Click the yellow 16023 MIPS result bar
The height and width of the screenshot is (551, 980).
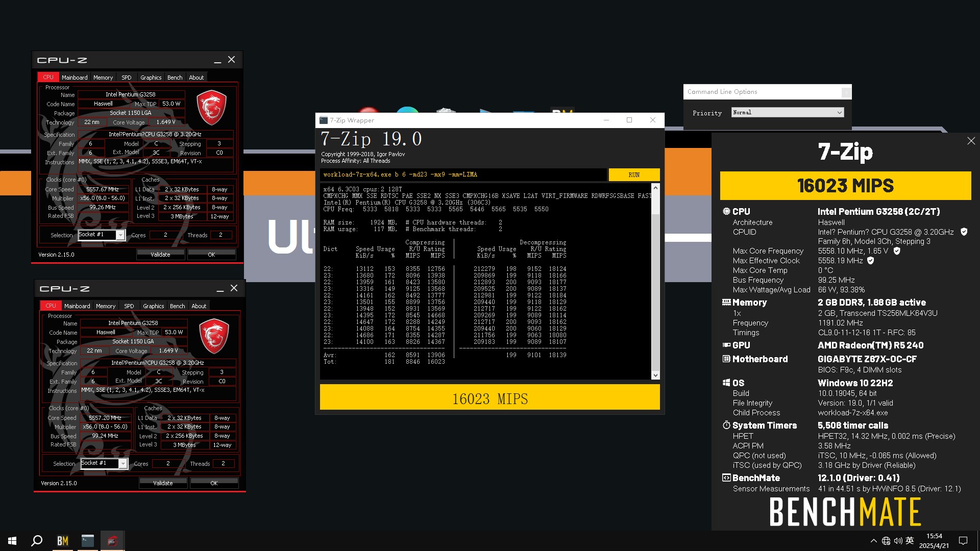(x=489, y=397)
